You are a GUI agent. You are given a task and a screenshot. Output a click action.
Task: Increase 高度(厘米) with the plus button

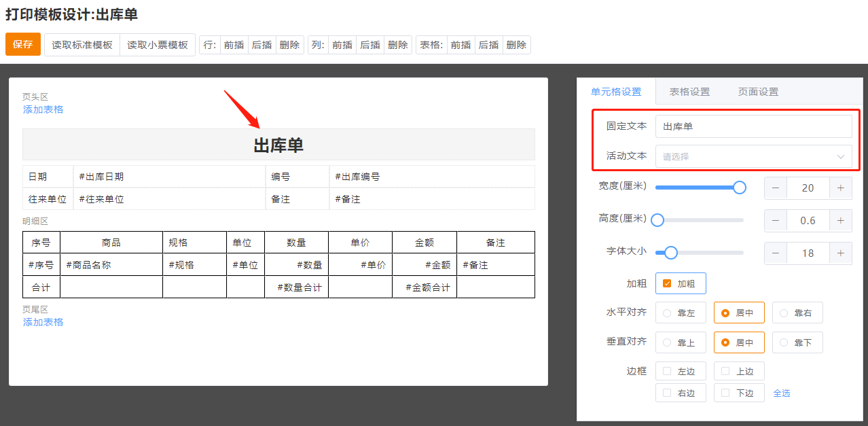coord(840,221)
